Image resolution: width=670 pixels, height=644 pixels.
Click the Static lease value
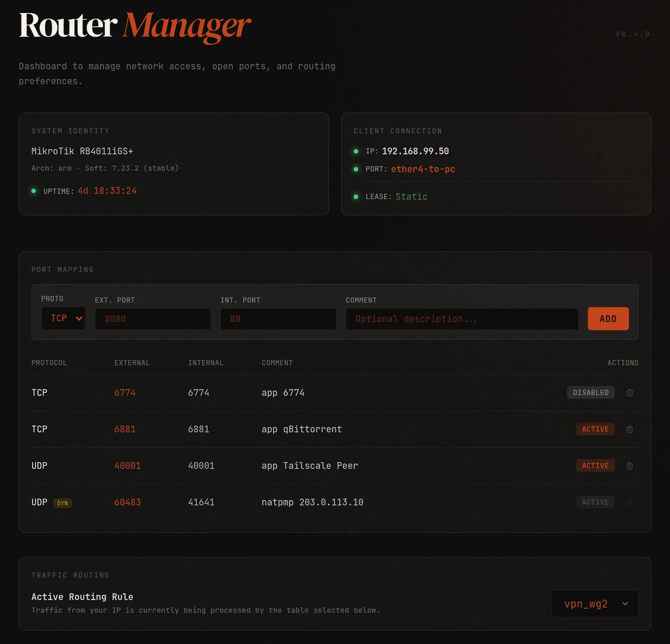click(x=411, y=197)
